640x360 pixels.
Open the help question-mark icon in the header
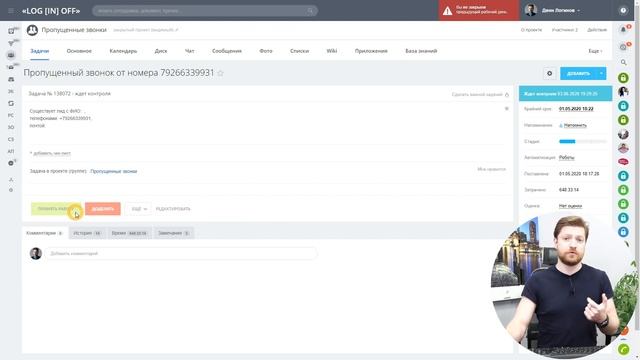click(623, 11)
